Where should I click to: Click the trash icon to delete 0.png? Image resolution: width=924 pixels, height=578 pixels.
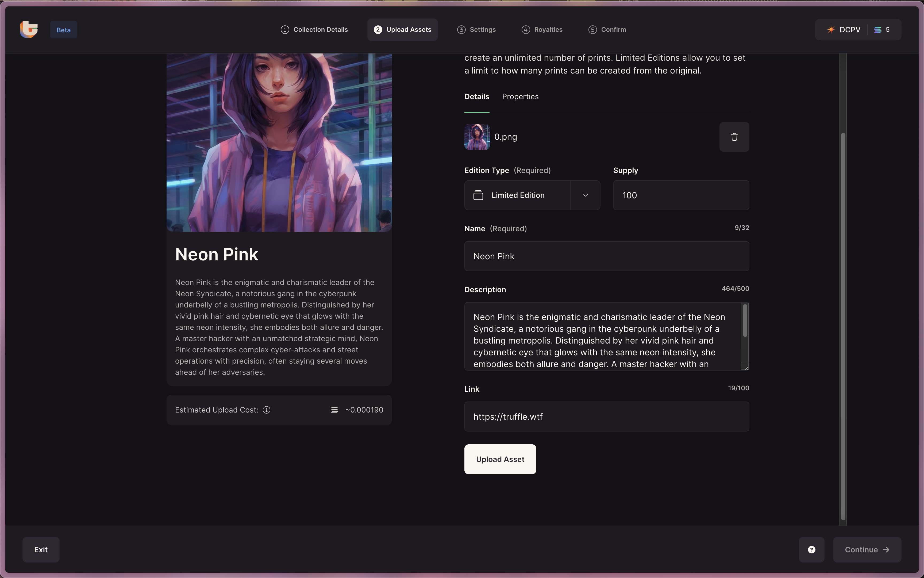(734, 137)
